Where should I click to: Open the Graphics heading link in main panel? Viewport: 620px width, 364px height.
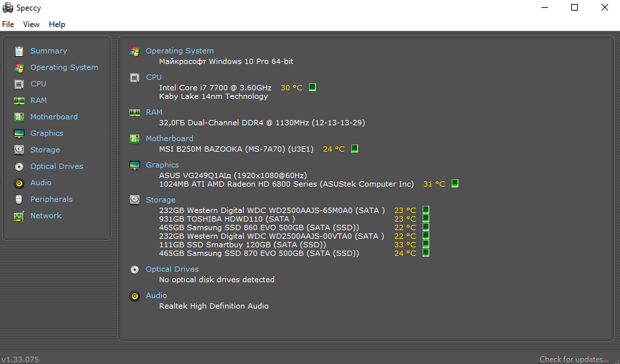click(162, 165)
